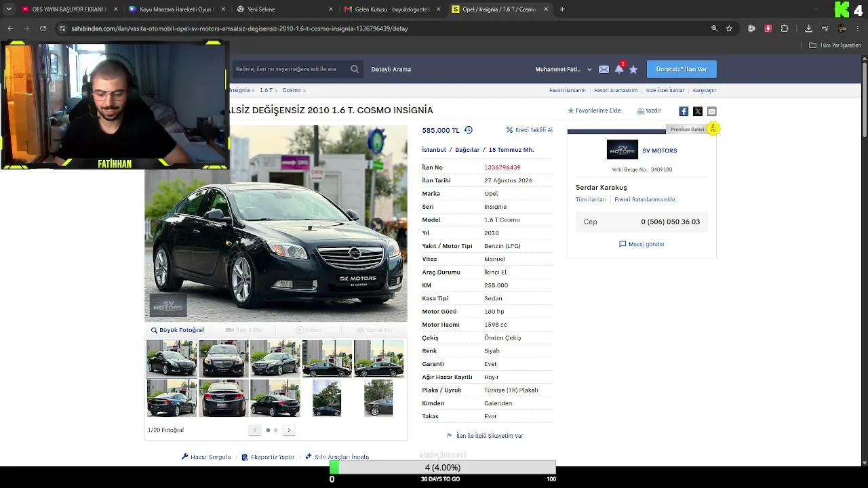The height and width of the screenshot is (488, 868).
Task: Click Favorilerime Ekle
Action: click(x=594, y=110)
